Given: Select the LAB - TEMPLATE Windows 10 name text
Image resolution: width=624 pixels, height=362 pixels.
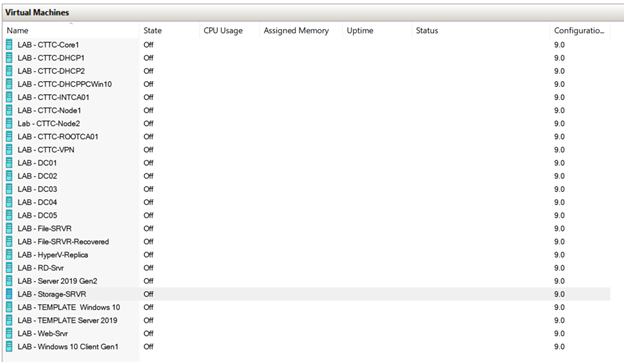Looking at the screenshot, I should pyautogui.click(x=68, y=307).
